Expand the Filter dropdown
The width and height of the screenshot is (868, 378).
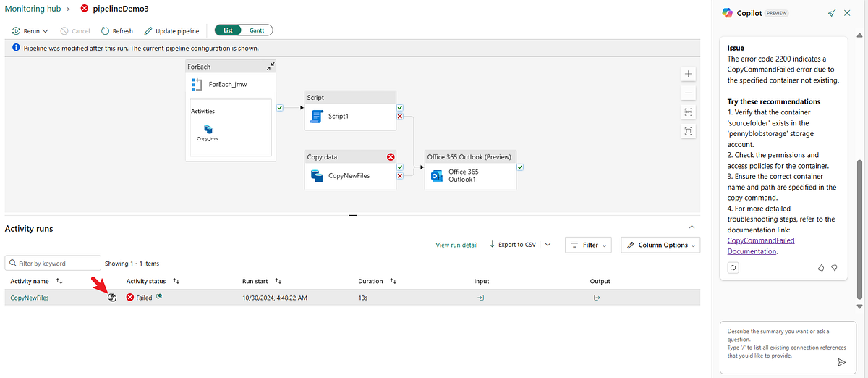588,245
